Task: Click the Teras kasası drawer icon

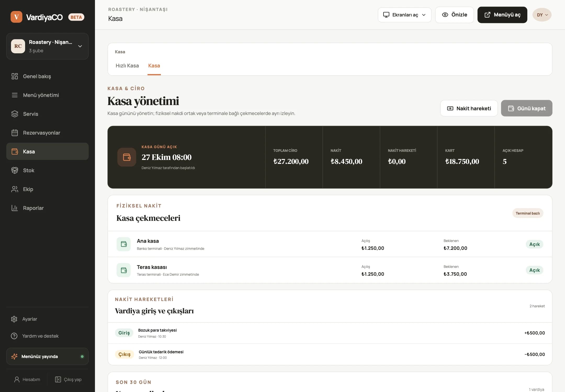Action: point(123,270)
